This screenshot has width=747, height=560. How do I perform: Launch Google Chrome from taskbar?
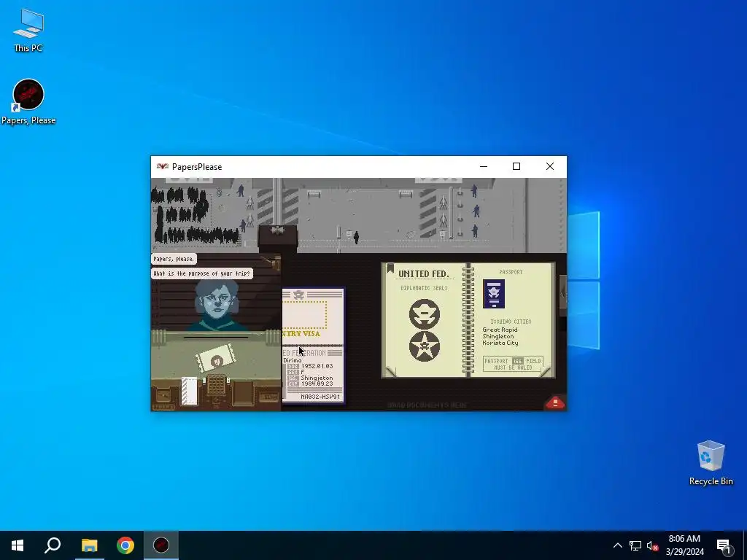pyautogui.click(x=125, y=545)
